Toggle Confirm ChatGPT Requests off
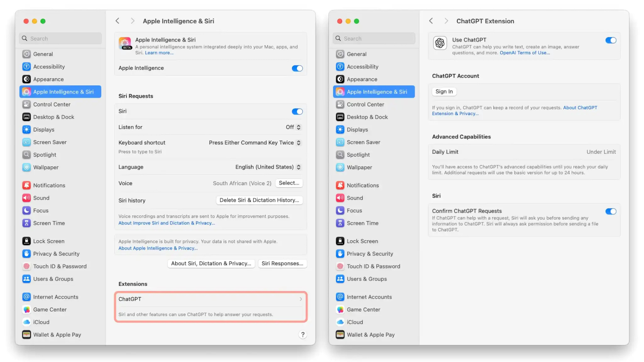The height and width of the screenshot is (362, 644). point(610,212)
